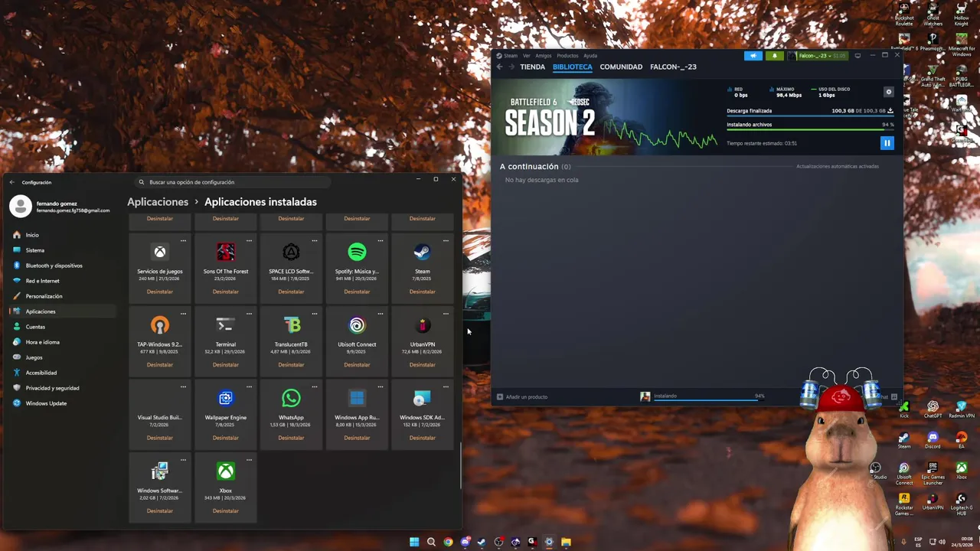Click the fernando gomez account profile

tap(60, 207)
